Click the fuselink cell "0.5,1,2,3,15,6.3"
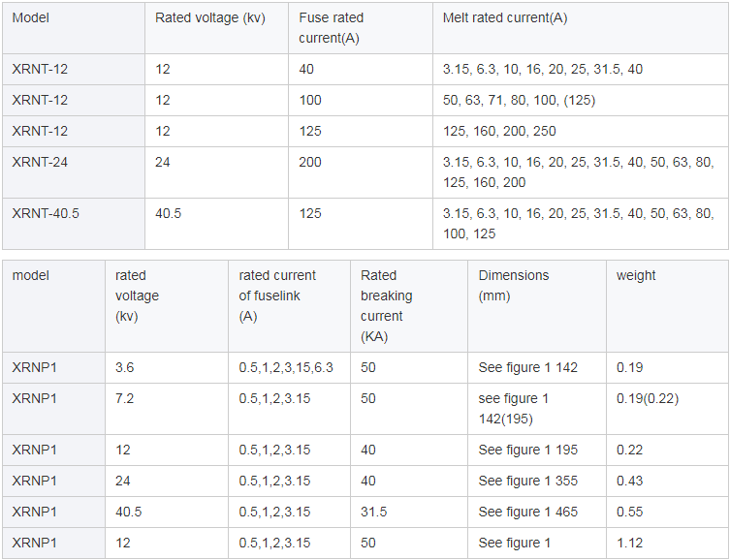 pyautogui.click(x=286, y=367)
